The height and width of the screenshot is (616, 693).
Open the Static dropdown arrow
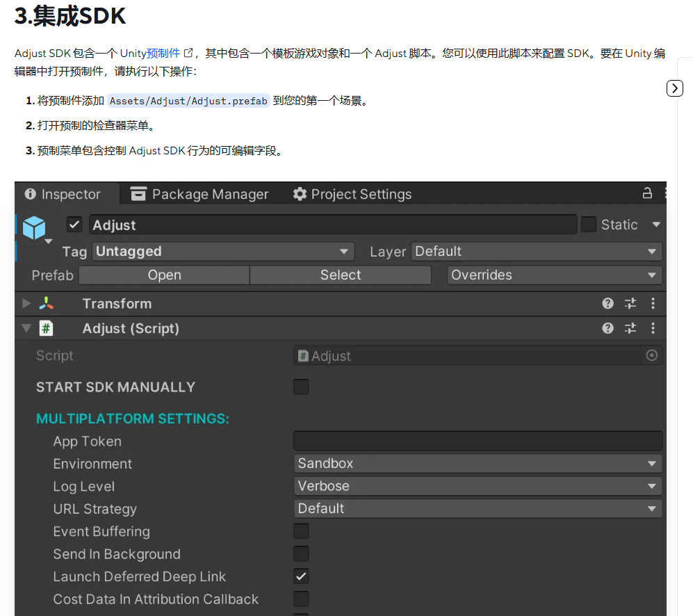coord(656,225)
